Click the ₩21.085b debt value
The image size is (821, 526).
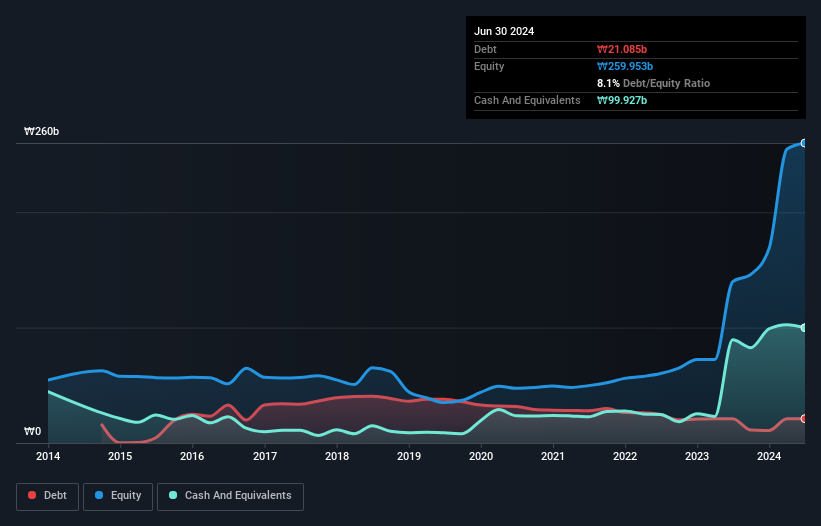point(622,49)
